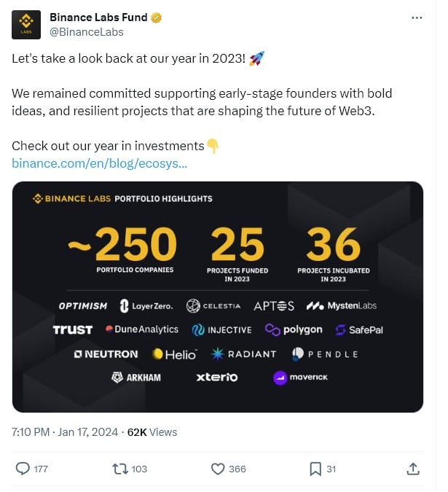The image size is (448, 492).
Task: Click the Arkham logo in the image
Action: [x=136, y=378]
